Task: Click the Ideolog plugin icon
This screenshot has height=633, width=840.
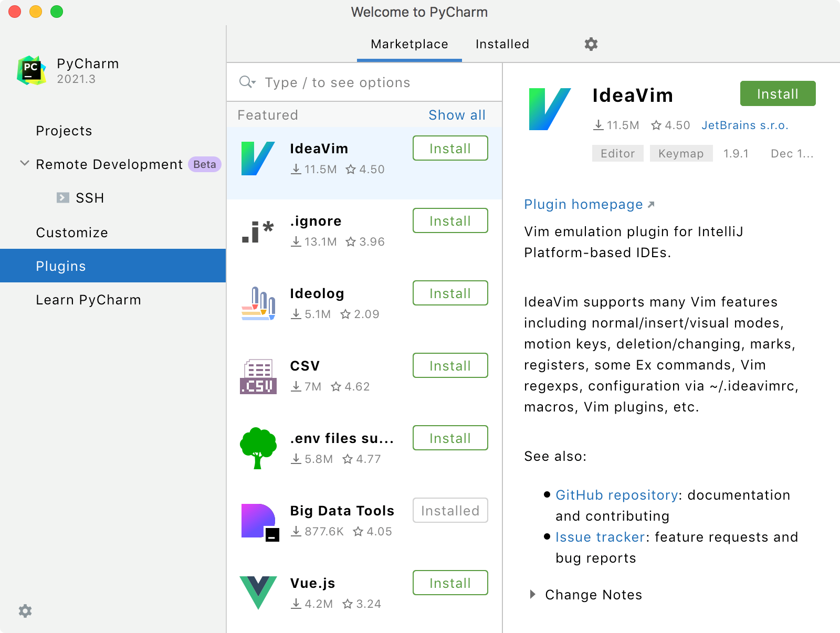Action: click(x=258, y=302)
